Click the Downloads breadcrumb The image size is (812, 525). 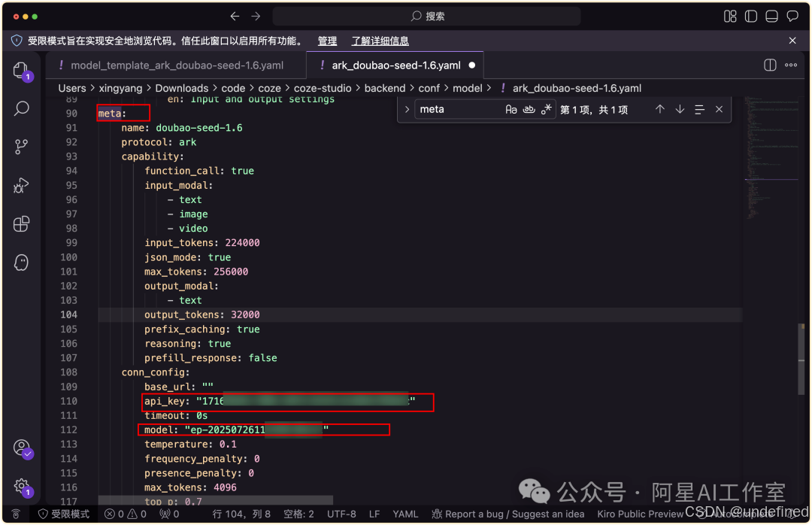coord(182,88)
